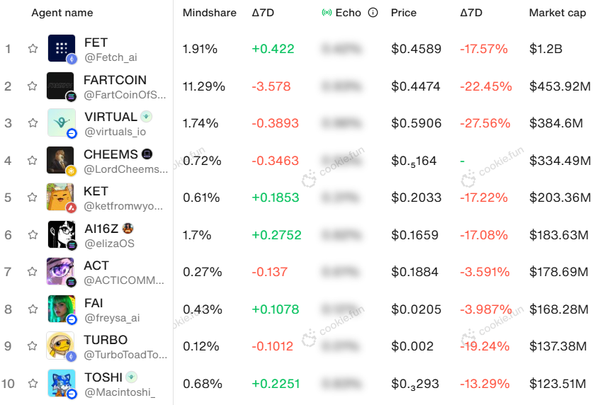The image size is (600, 405).
Task: Click the info icon next to Echo
Action: point(373,13)
